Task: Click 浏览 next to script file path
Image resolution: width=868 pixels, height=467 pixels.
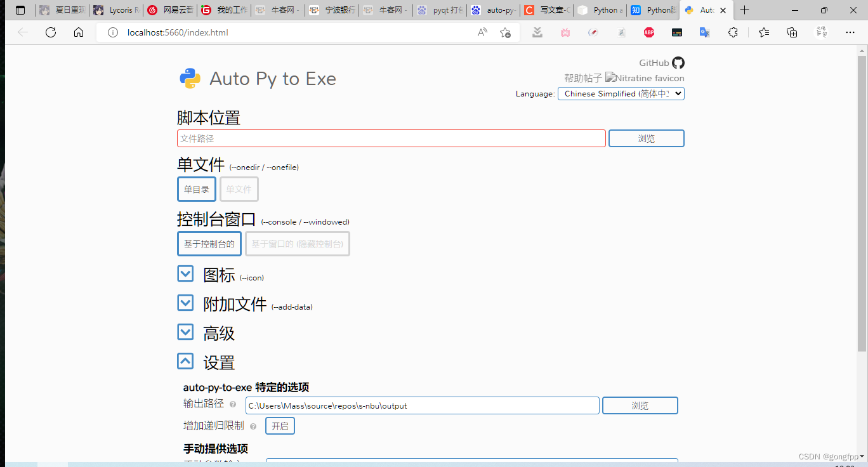Action: point(647,138)
